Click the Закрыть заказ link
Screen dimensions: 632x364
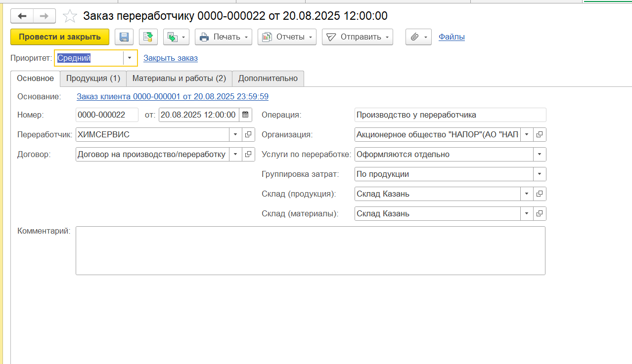click(x=171, y=58)
